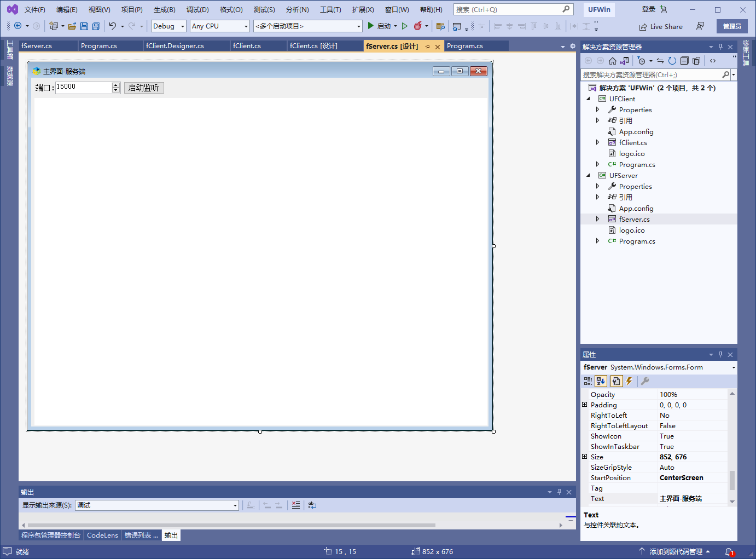Clear All icon in Output panel toolbar
The width and height of the screenshot is (756, 559).
(x=296, y=505)
